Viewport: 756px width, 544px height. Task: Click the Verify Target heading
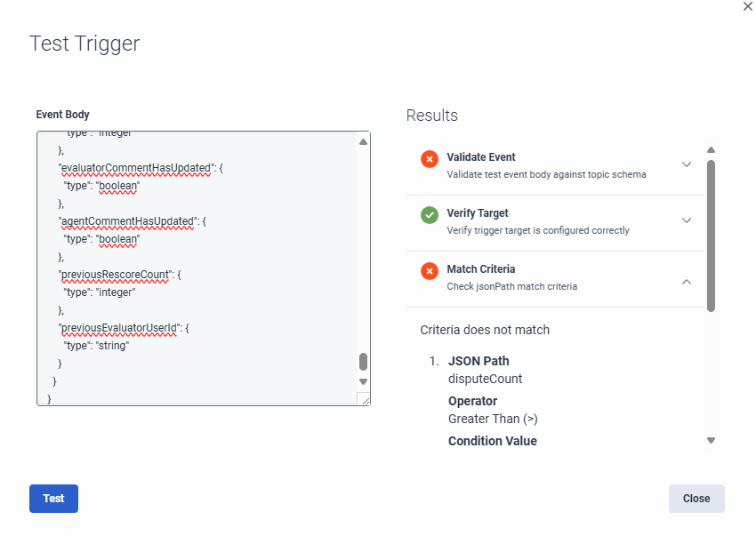click(x=478, y=213)
